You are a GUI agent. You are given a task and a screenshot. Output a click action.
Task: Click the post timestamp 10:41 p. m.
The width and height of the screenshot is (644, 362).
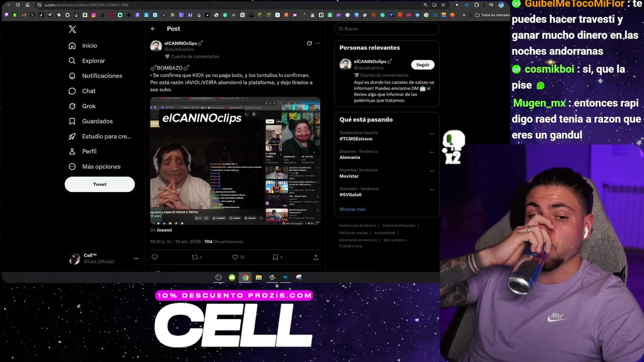coord(161,242)
